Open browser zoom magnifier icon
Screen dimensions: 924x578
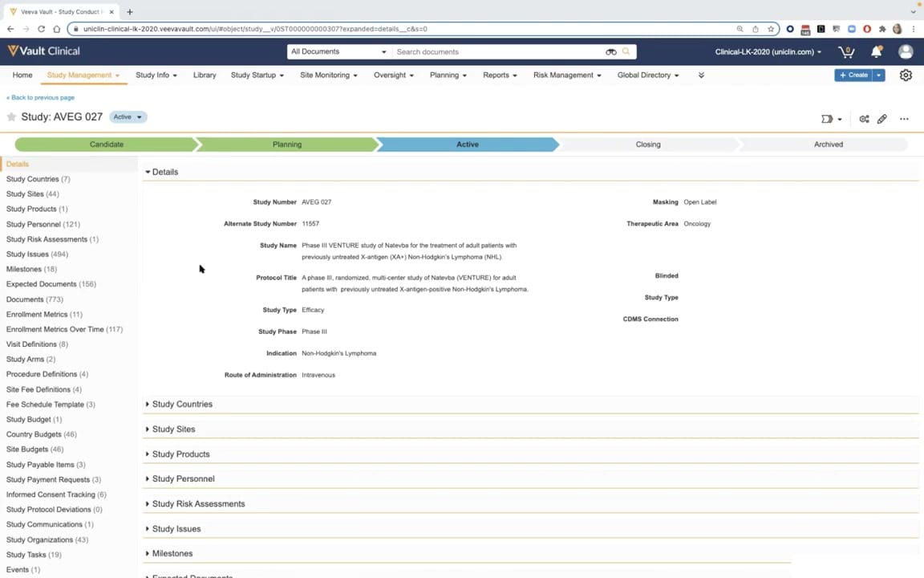[740, 28]
